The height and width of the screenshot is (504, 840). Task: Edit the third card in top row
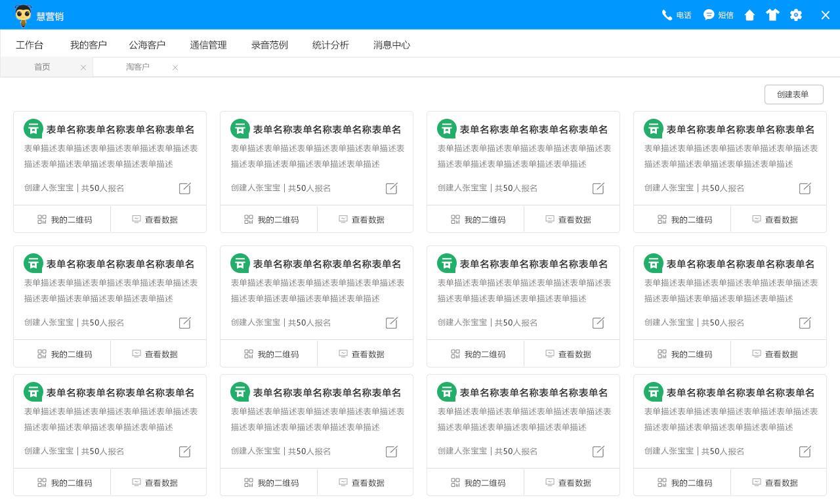click(x=598, y=188)
